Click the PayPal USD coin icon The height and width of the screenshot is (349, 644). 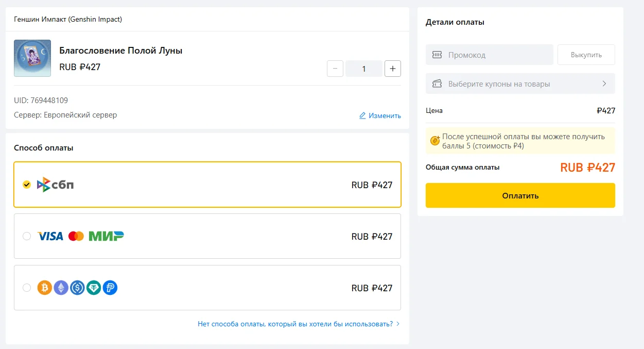tap(110, 288)
